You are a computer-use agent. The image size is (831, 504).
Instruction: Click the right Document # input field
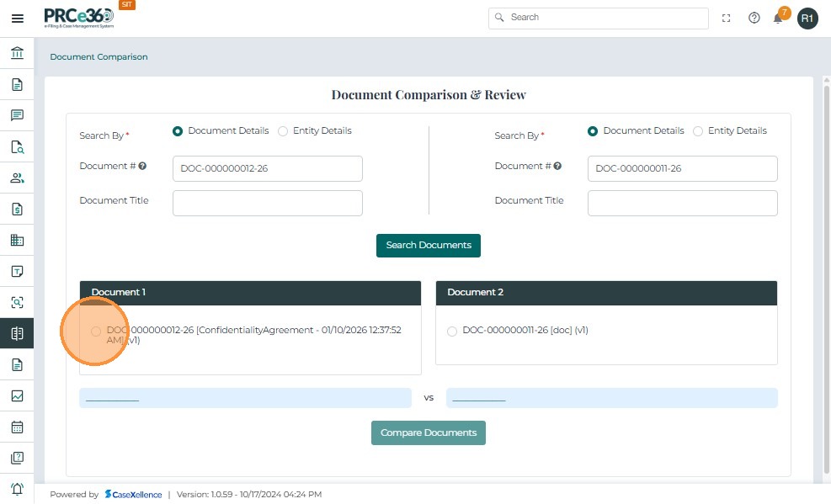(682, 168)
